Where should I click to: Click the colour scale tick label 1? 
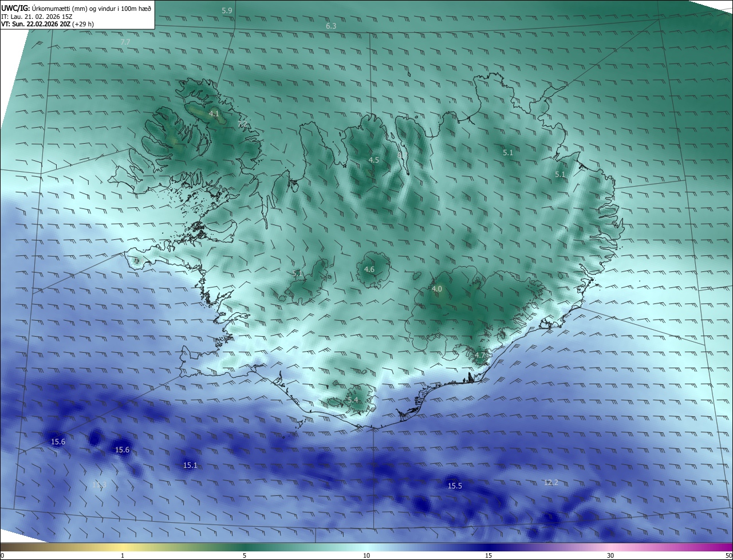tap(123, 555)
